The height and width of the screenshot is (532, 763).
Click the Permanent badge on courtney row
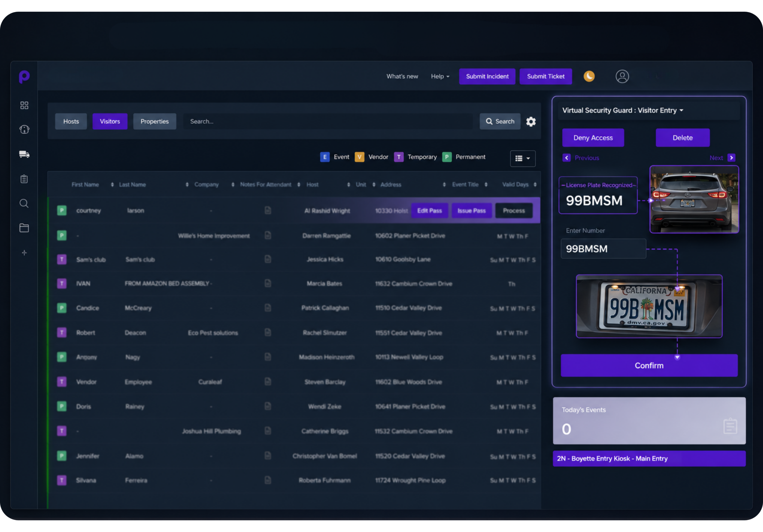pos(62,210)
